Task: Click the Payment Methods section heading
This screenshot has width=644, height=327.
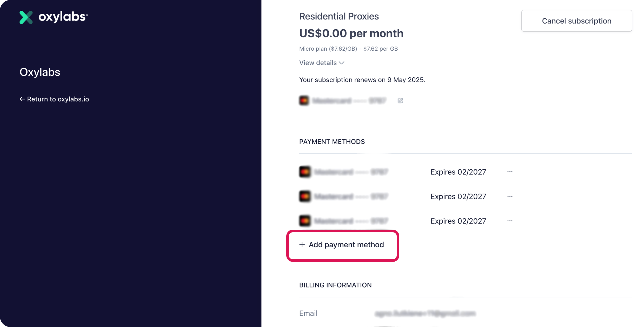Action: pos(332,142)
